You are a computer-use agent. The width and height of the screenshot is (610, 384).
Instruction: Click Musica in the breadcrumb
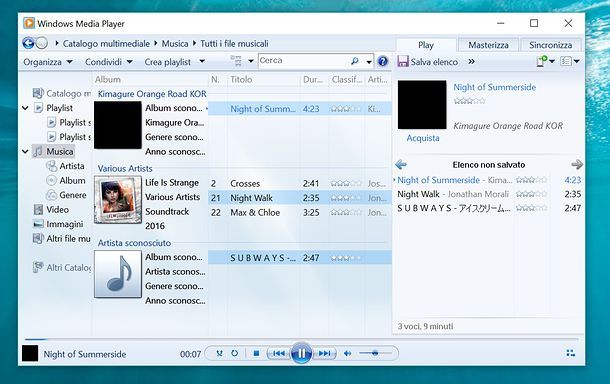point(175,44)
